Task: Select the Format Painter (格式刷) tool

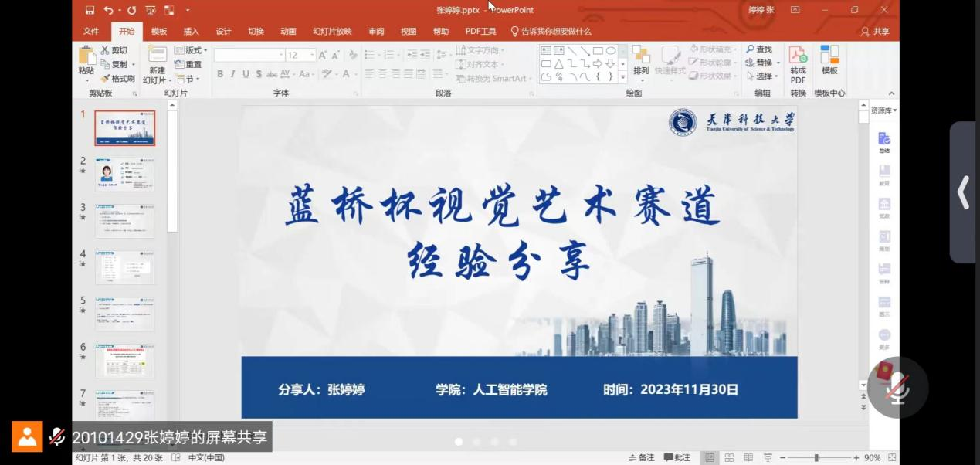Action: coord(117,78)
